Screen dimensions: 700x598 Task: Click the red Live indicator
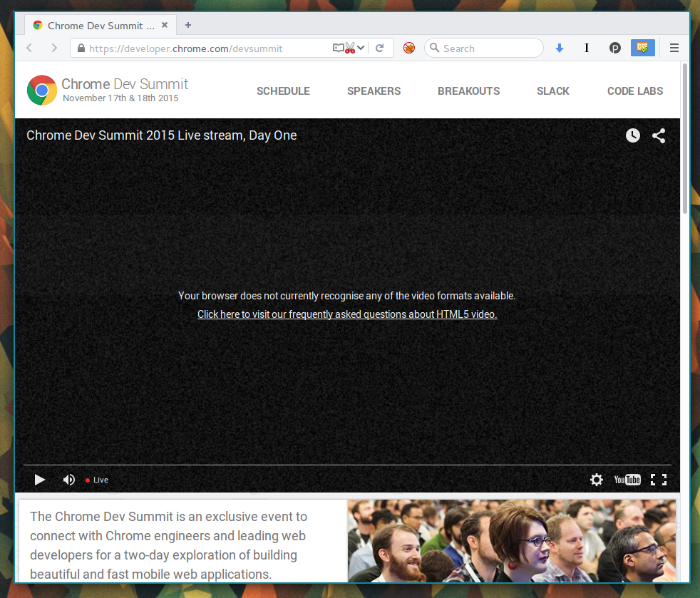[97, 480]
